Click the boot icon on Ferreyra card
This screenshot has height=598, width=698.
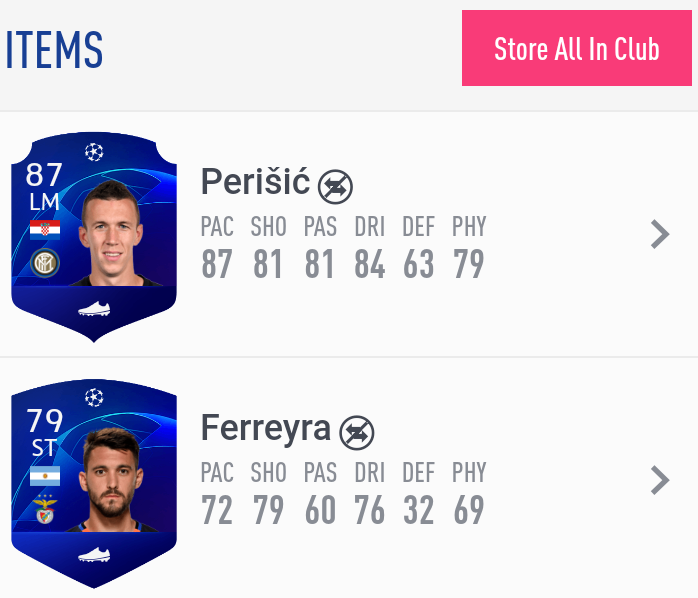pyautogui.click(x=94, y=555)
